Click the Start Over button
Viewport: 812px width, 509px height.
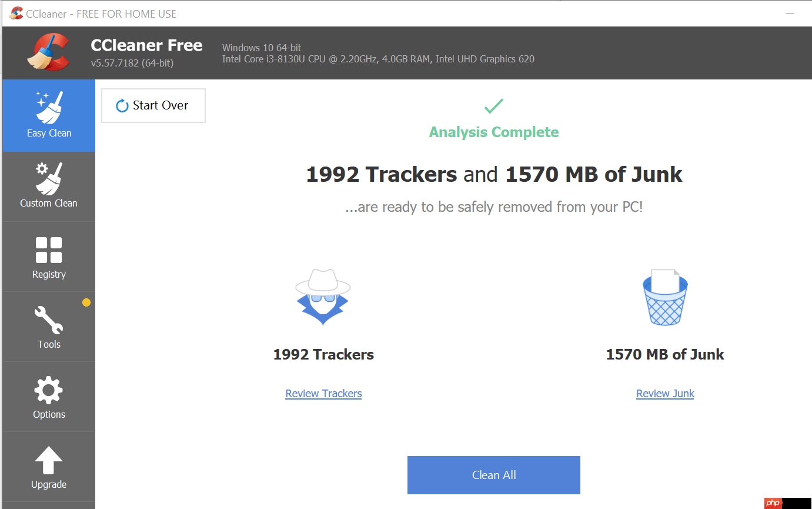pos(153,106)
